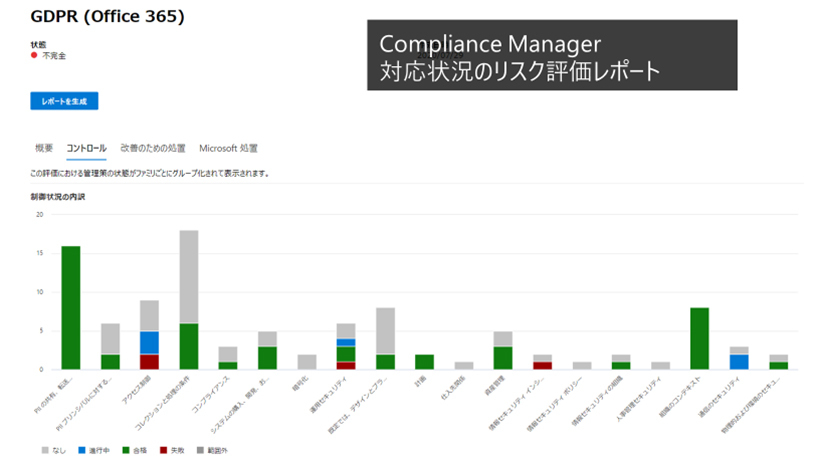Click the コンプライアンス axis label

click(210, 395)
